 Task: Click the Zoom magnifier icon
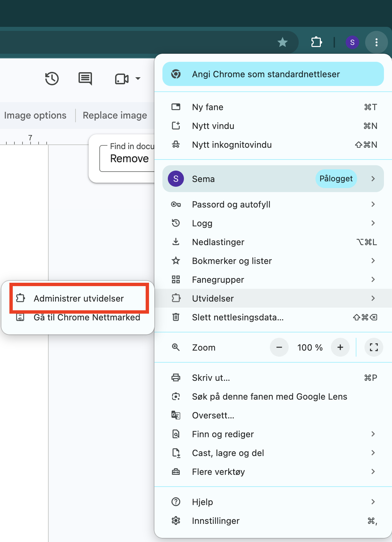(x=176, y=347)
